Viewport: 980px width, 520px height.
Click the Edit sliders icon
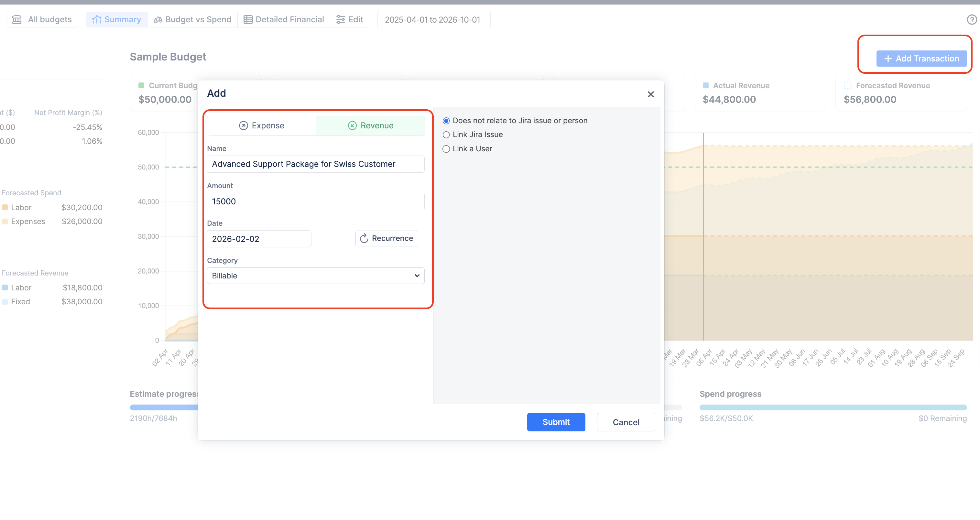341,19
